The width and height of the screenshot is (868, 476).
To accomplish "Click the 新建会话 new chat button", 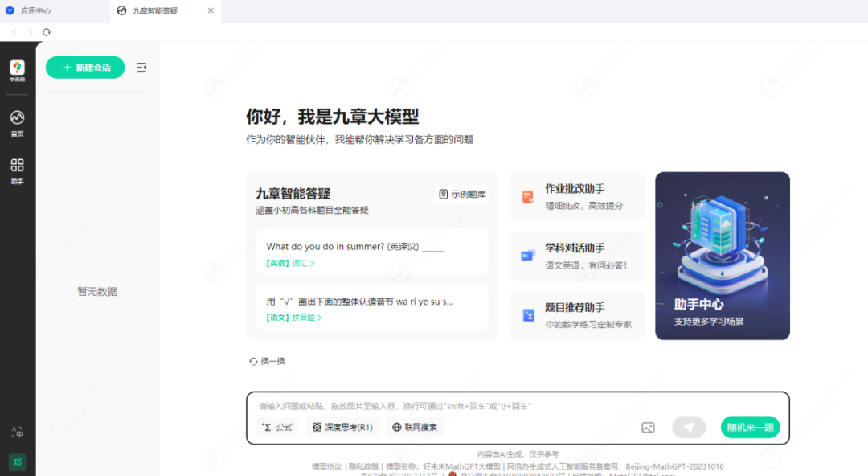I will point(84,68).
